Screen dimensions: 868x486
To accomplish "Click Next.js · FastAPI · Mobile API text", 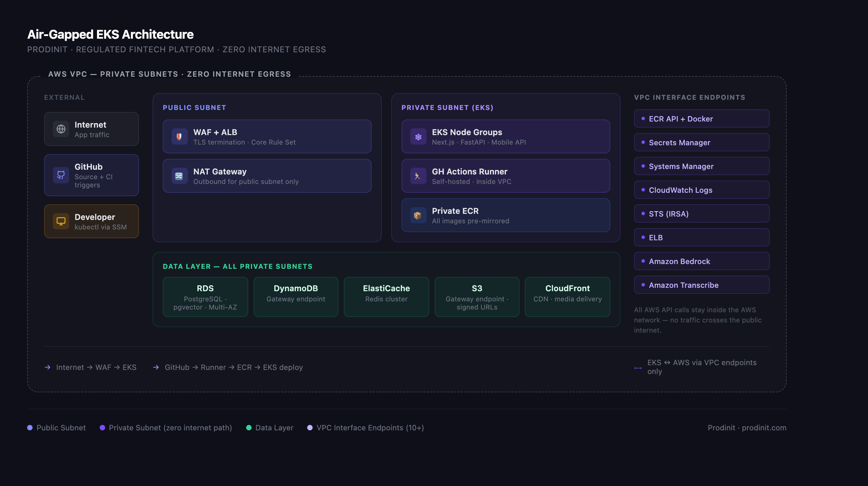I will coord(479,142).
